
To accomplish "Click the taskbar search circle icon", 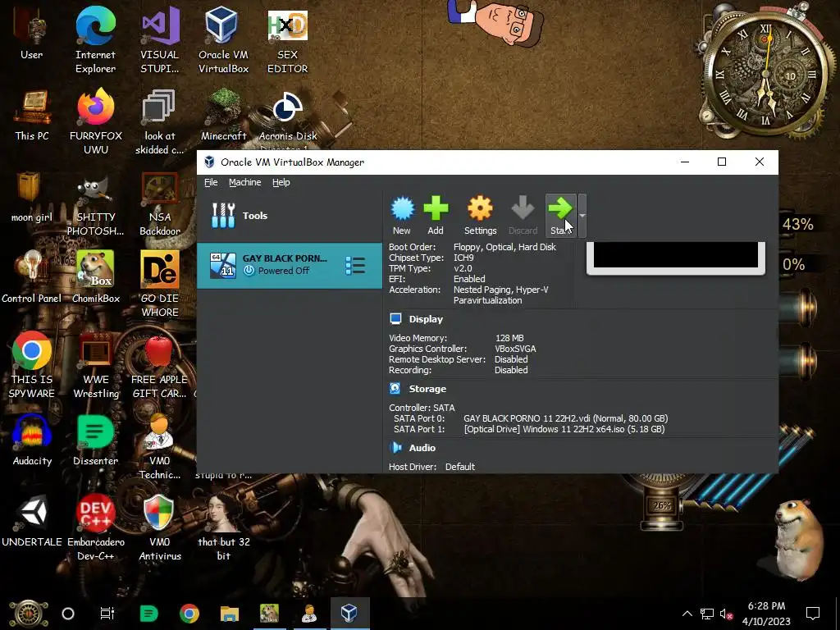I will click(x=68, y=614).
